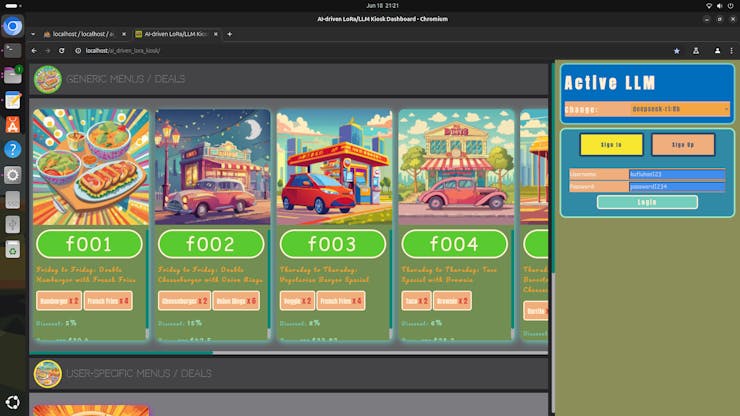Screen dimensions: 740x416
Task: Open the Help icon in the dock
Action: point(13,149)
